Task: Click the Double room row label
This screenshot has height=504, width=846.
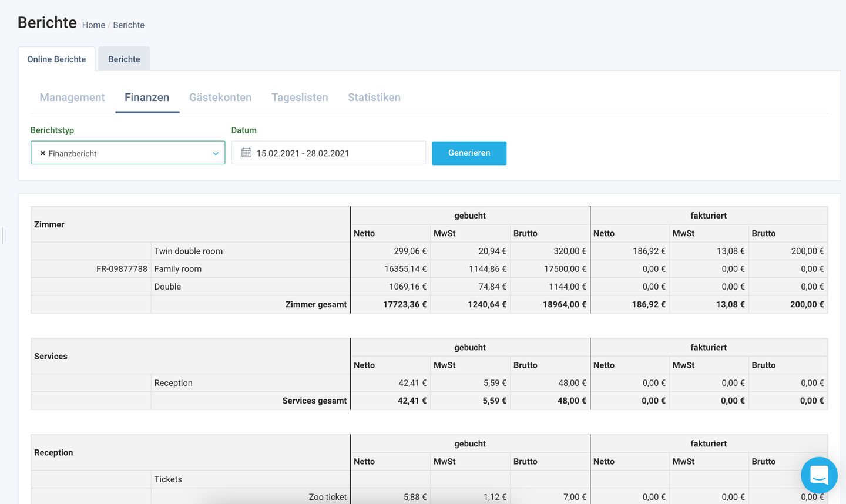Action: pos(167,287)
